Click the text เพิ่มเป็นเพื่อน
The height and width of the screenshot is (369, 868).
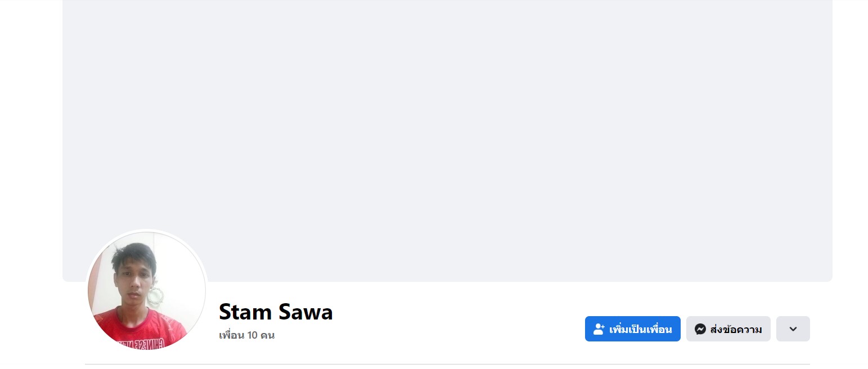point(640,330)
